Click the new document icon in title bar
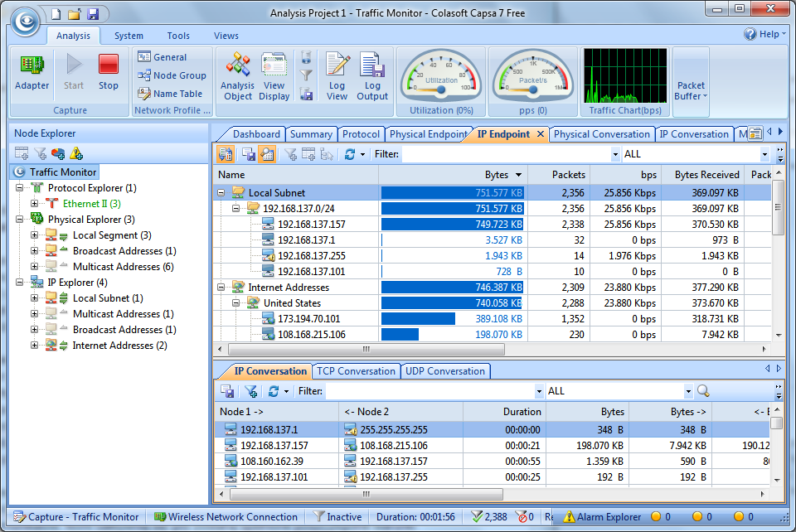796x532 pixels. 56,14
